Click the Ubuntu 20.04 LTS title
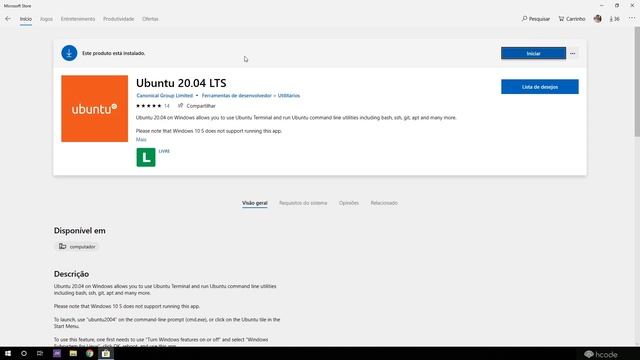640x360 pixels. (x=181, y=83)
